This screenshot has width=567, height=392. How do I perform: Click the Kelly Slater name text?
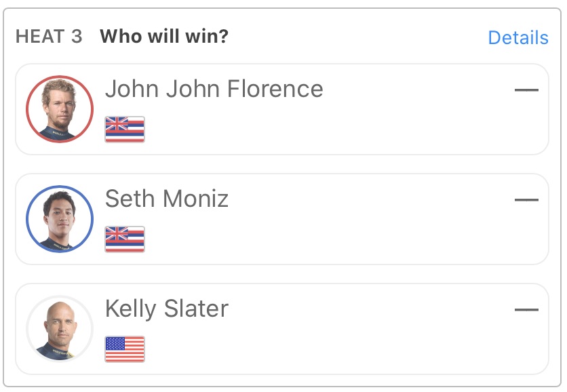pos(167,309)
